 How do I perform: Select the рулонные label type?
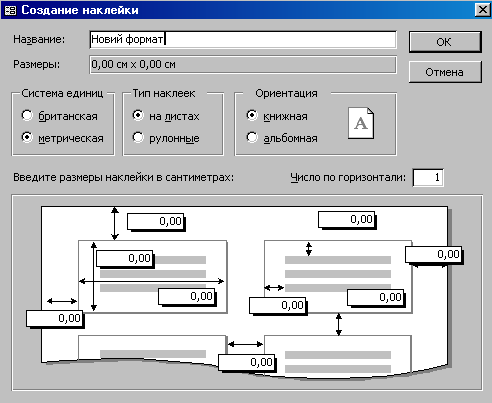pyautogui.click(x=166, y=138)
